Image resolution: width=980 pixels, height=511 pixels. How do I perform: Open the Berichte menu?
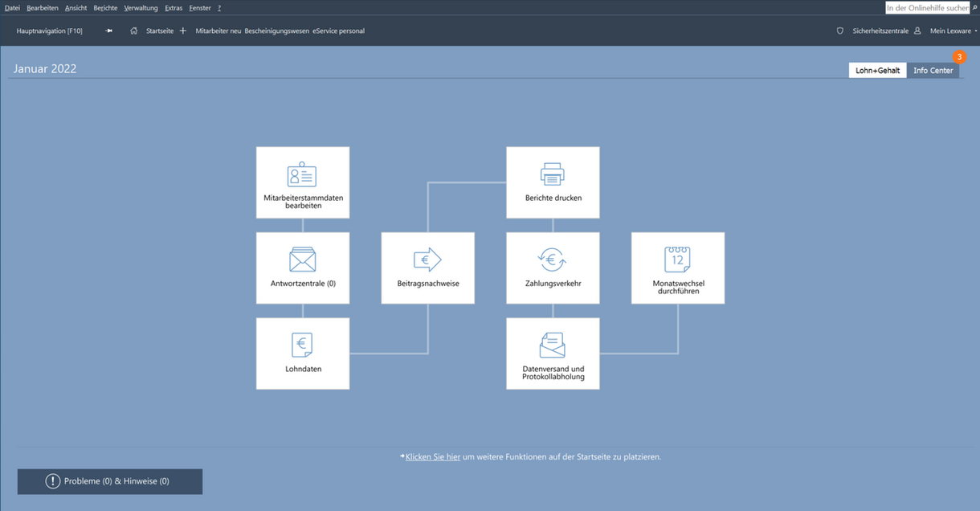click(x=105, y=7)
